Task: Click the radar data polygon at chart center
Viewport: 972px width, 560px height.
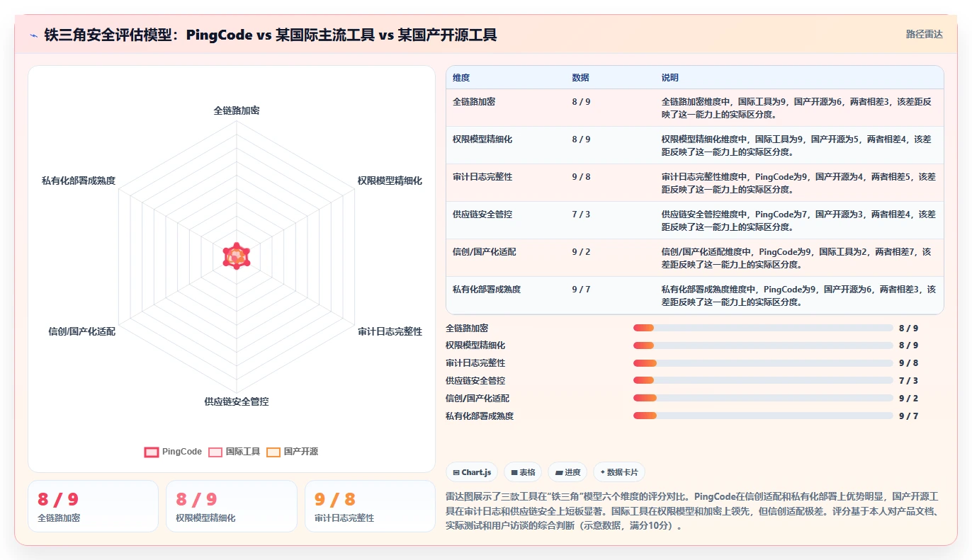Action: click(237, 256)
